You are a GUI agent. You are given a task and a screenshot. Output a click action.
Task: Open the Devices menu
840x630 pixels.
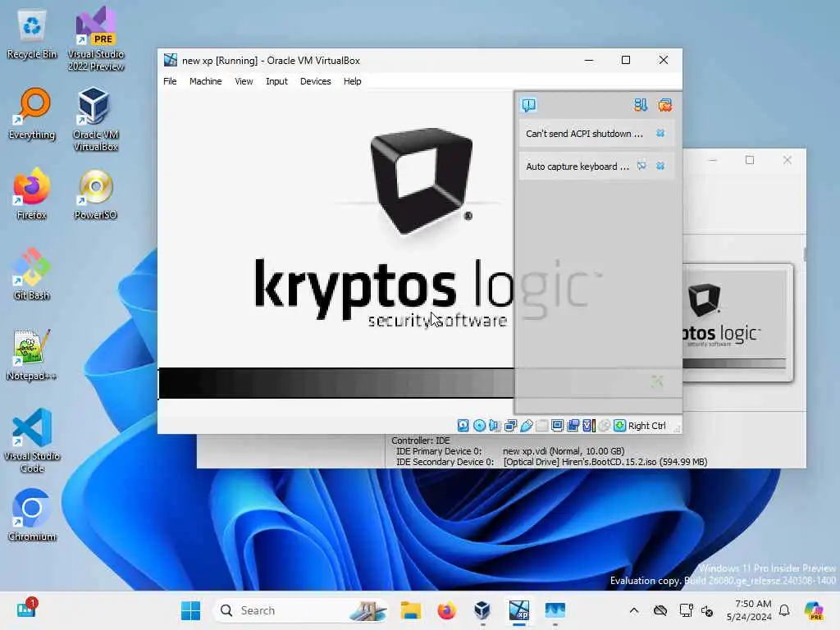[x=316, y=81]
